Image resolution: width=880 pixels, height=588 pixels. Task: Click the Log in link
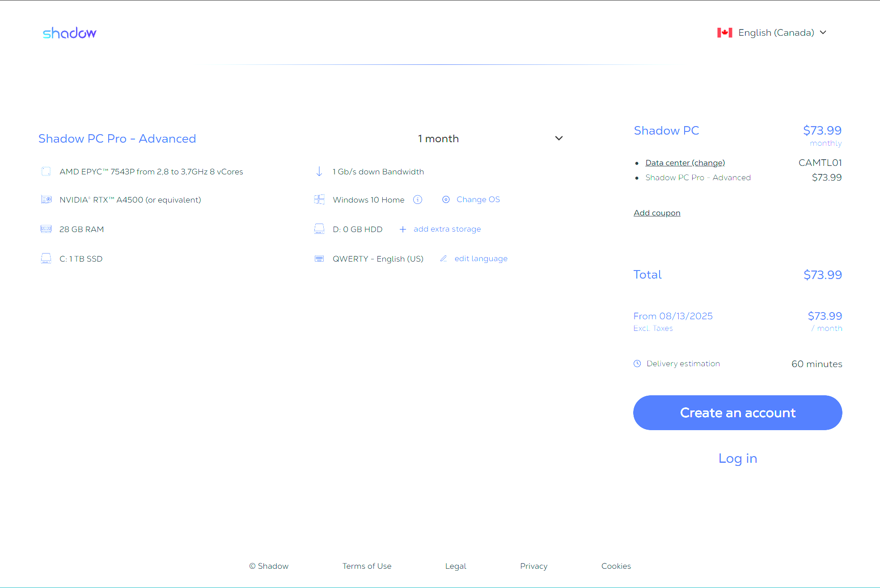[x=737, y=458]
